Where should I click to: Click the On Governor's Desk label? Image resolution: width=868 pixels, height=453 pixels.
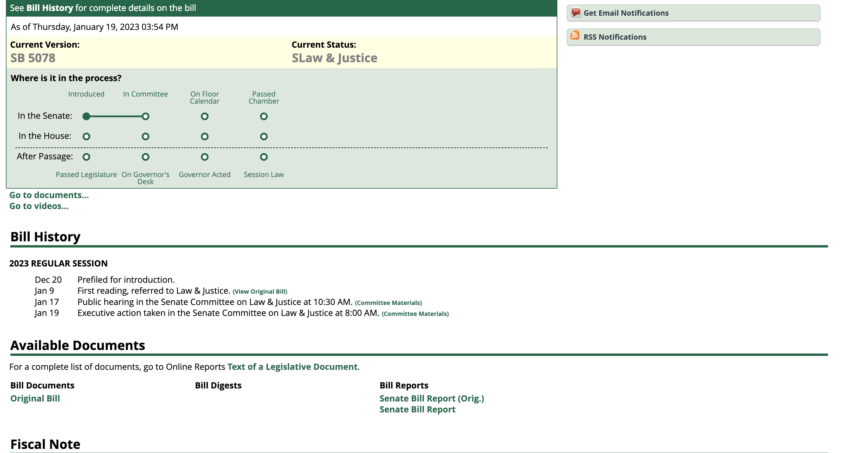click(146, 178)
